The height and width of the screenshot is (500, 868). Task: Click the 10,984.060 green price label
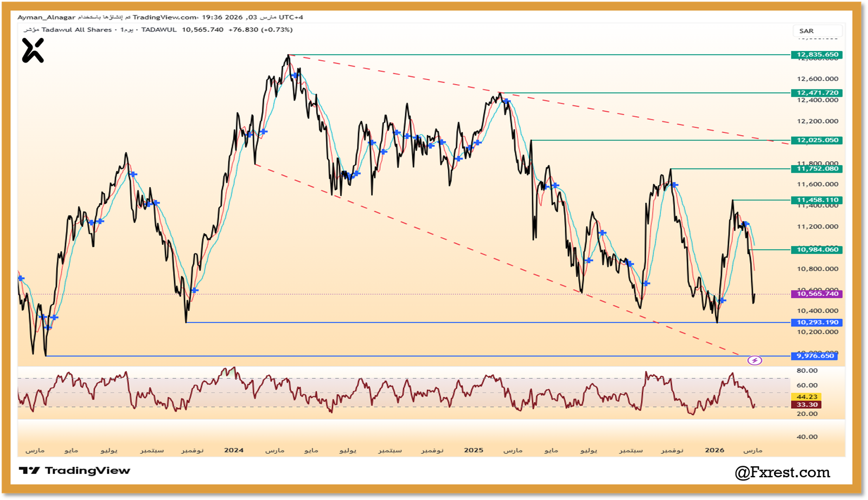(817, 250)
